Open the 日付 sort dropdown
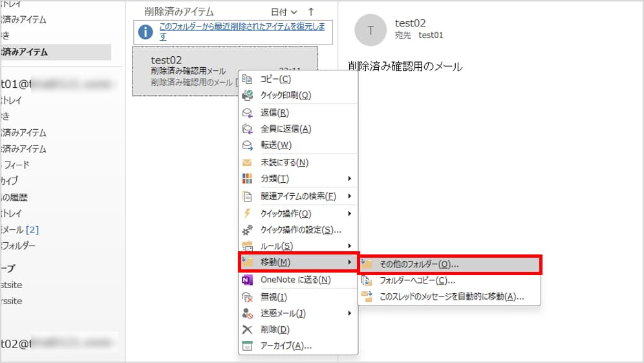This screenshot has width=644, height=363. (284, 12)
